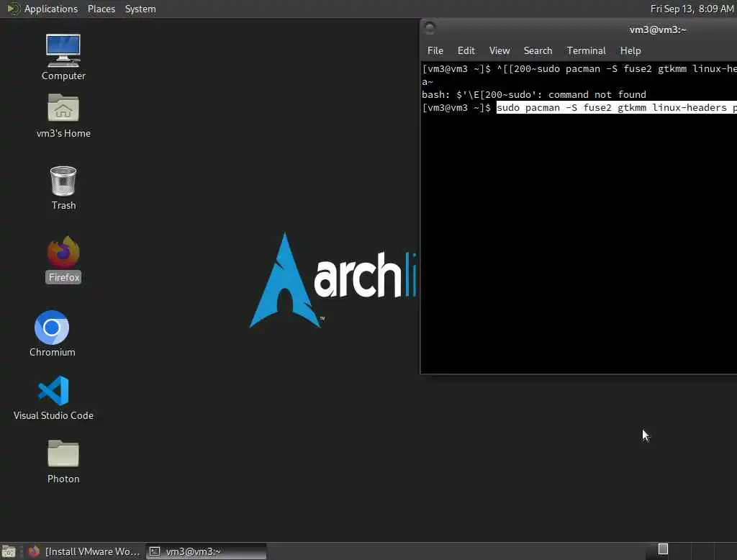Switch to vm3@vm3:~ taskbar window button
The height and width of the screenshot is (560, 737).
click(x=207, y=551)
